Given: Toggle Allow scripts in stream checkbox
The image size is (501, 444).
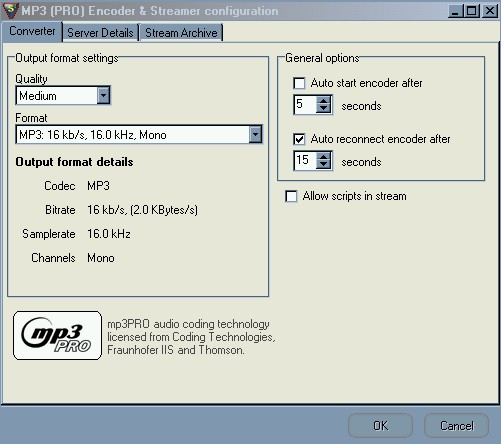Looking at the screenshot, I should pyautogui.click(x=291, y=196).
